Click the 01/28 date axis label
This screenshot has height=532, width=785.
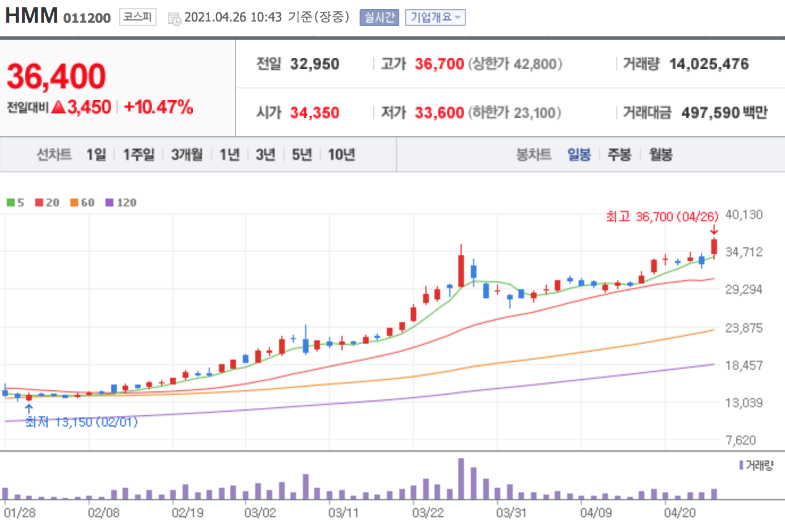tap(20, 513)
